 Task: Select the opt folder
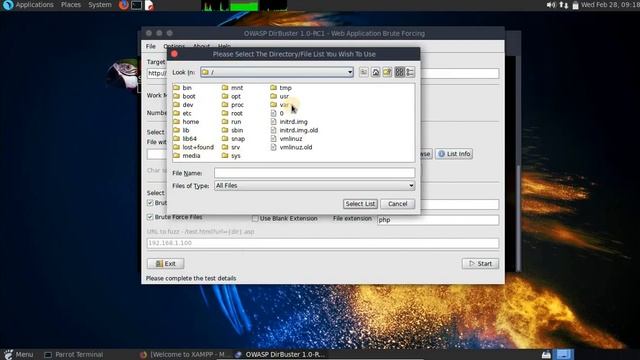231,96
